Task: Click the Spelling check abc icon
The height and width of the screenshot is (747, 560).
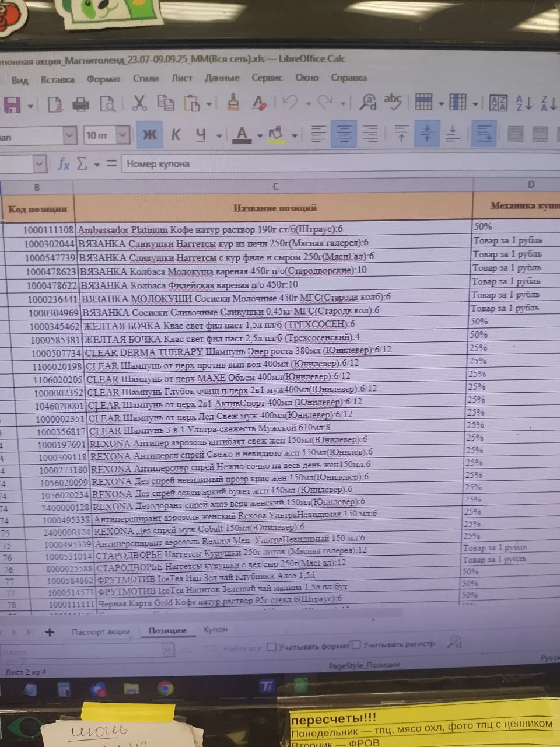Action: 393,101
